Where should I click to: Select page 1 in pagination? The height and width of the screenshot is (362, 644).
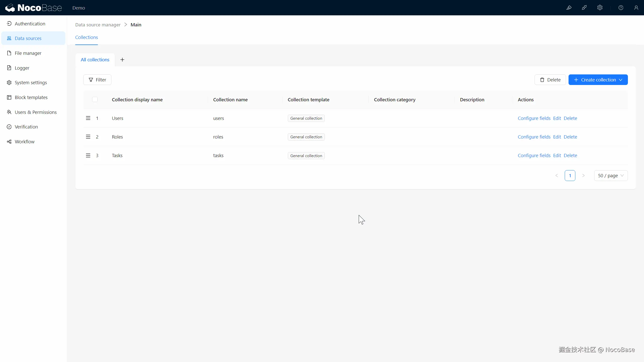pyautogui.click(x=570, y=175)
